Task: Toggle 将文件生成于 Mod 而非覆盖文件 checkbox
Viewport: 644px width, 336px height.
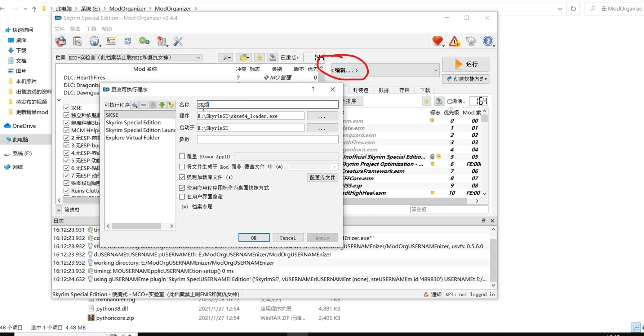Action: coord(182,167)
